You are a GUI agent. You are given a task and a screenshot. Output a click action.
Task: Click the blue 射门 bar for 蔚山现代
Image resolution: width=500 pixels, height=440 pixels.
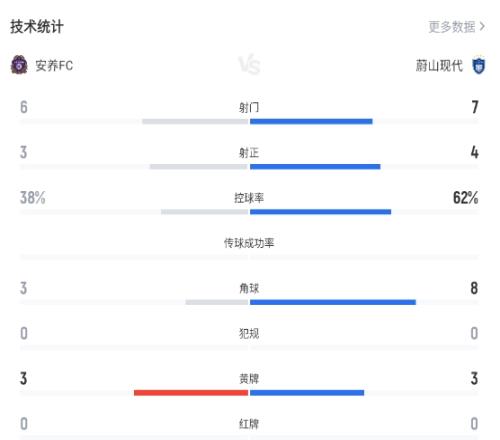pos(311,121)
